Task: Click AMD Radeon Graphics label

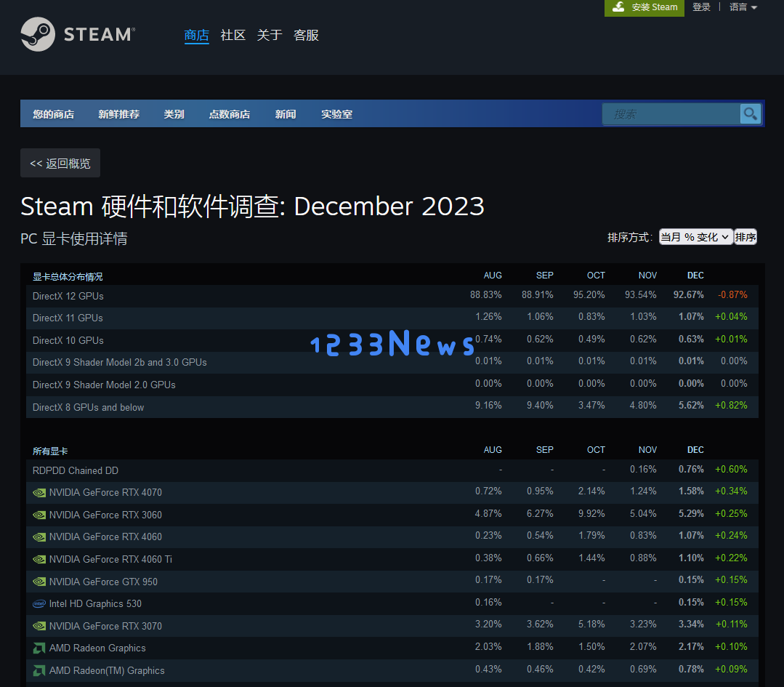Action: tap(97, 648)
